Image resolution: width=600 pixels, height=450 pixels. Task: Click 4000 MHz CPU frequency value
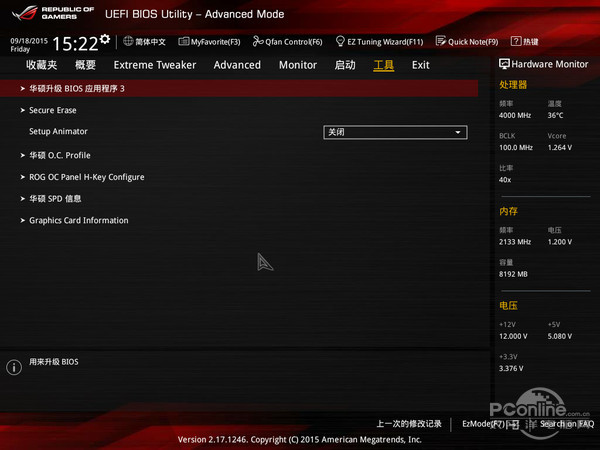pos(515,116)
